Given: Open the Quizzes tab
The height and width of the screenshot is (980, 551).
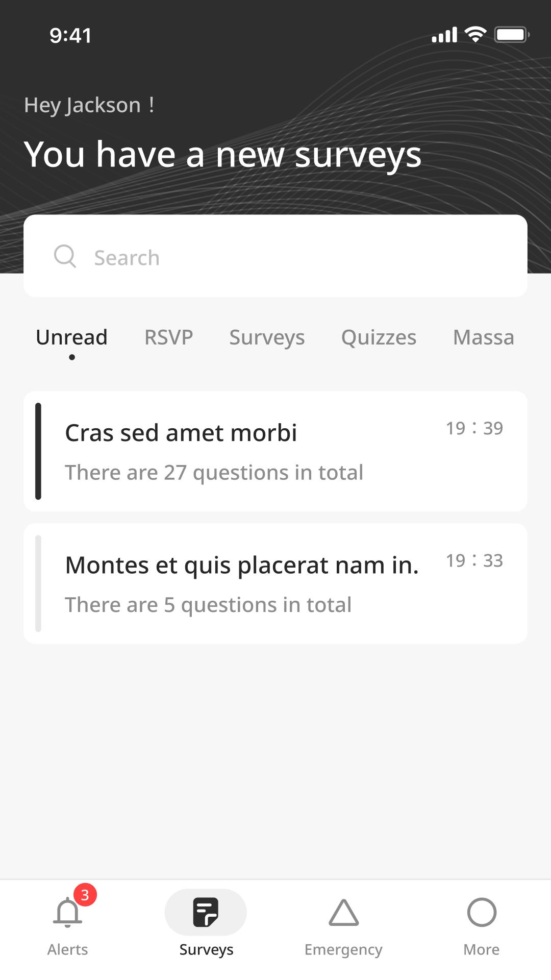Looking at the screenshot, I should [379, 337].
